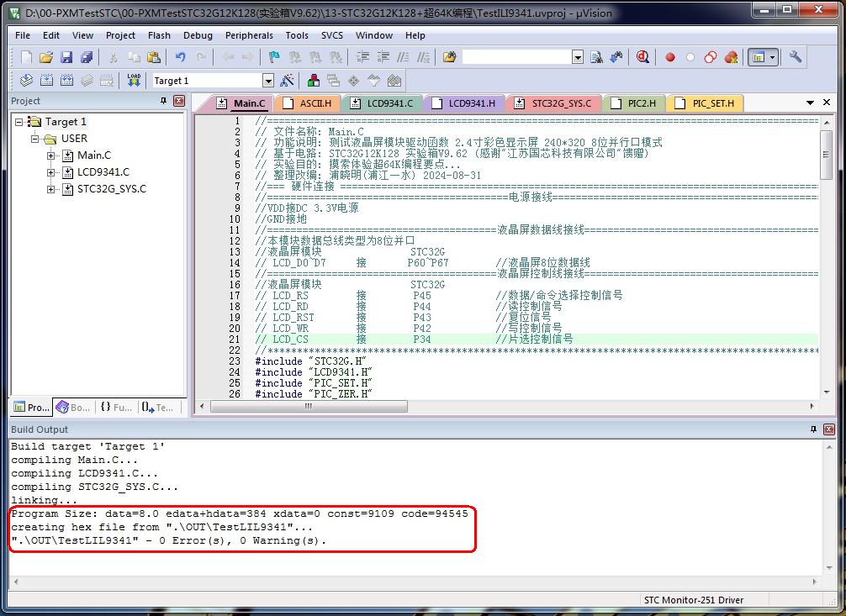Switch to the Functions tab in the Project panel
This screenshot has height=616, width=846.
117,408
